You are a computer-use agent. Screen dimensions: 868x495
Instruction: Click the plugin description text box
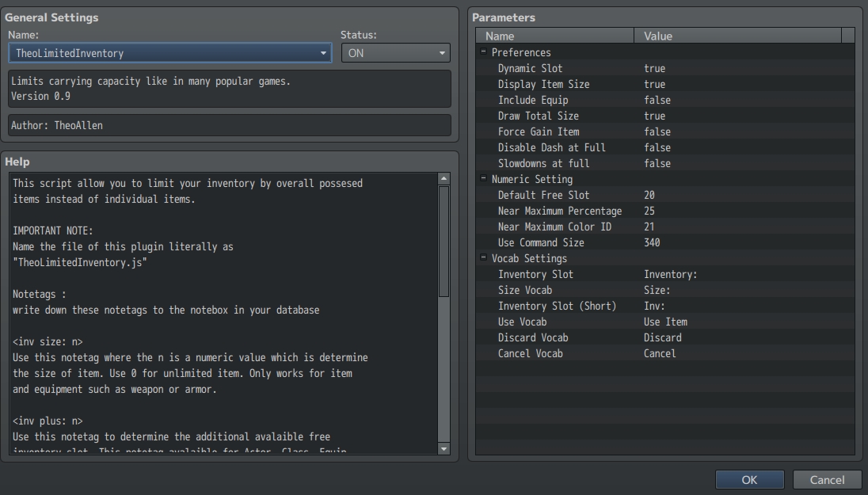point(230,89)
